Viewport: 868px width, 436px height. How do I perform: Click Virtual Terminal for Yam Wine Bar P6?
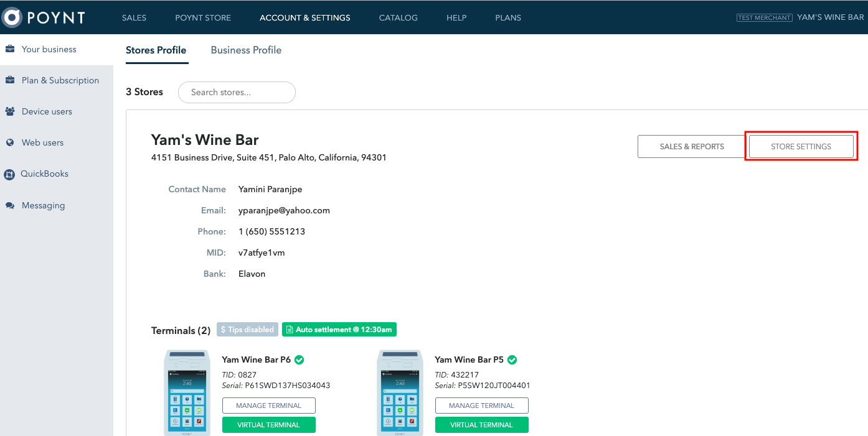(269, 425)
